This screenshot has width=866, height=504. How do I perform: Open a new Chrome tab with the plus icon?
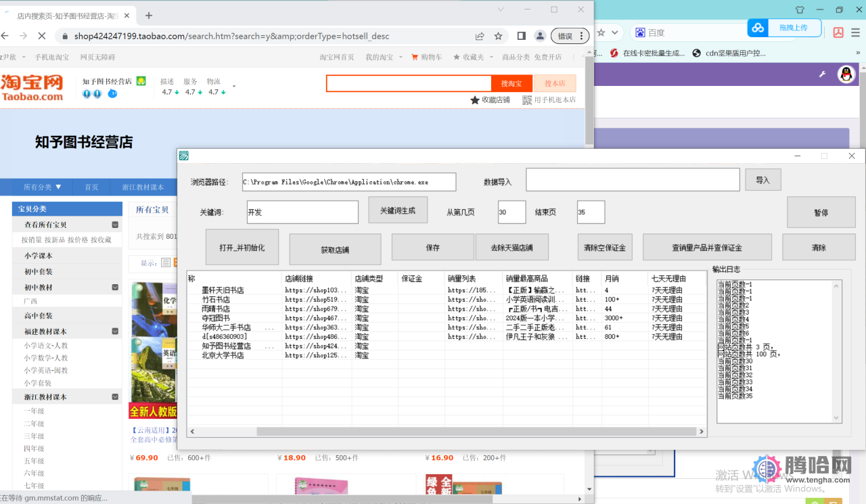click(x=149, y=16)
